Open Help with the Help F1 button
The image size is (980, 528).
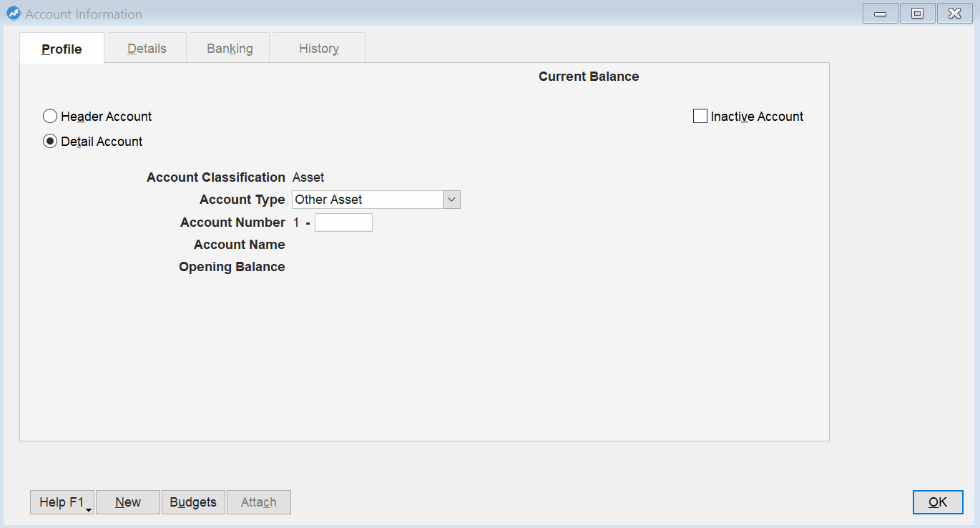pyautogui.click(x=57, y=502)
